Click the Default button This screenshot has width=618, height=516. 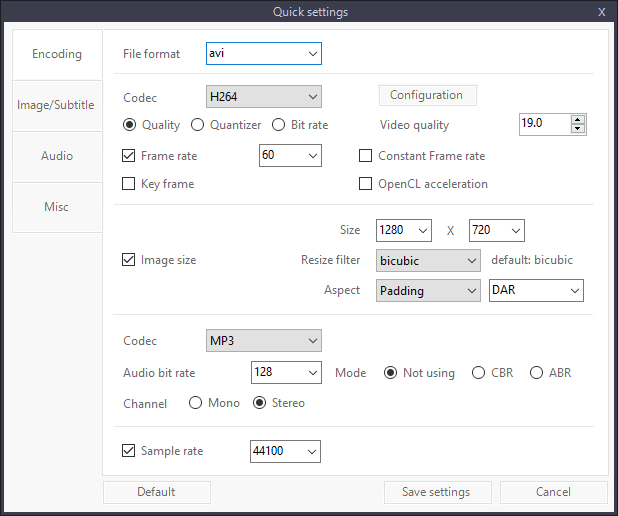pos(157,492)
